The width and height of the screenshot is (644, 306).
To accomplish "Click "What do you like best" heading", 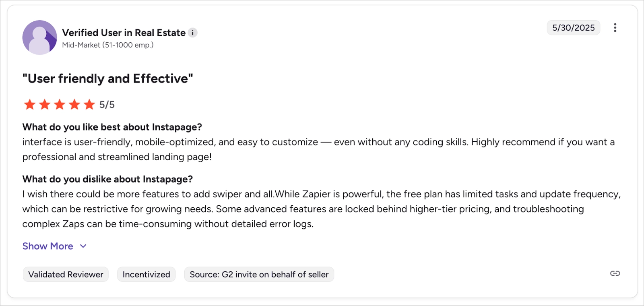I will [112, 127].
